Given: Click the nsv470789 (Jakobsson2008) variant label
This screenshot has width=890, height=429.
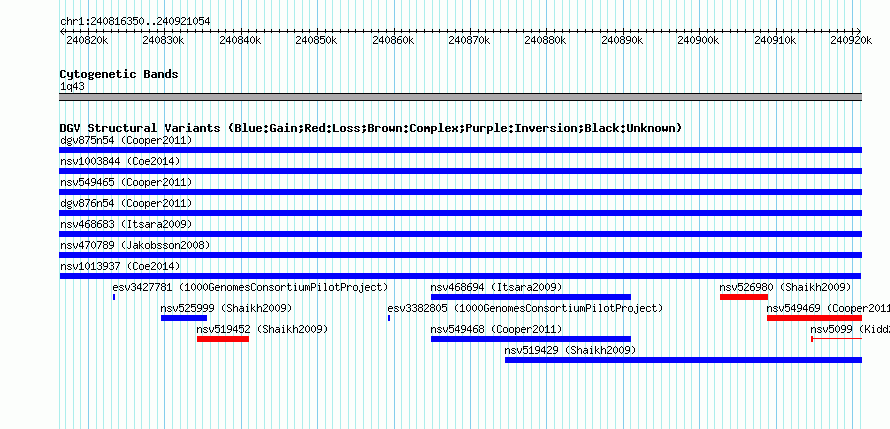Looking at the screenshot, I should click(135, 245).
